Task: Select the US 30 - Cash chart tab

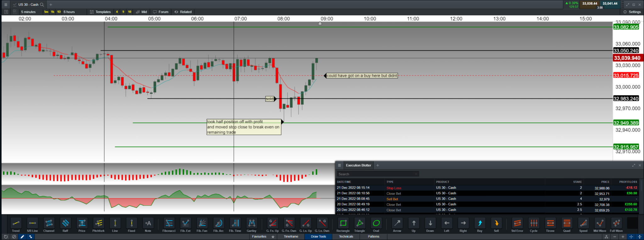Action: 28,5
